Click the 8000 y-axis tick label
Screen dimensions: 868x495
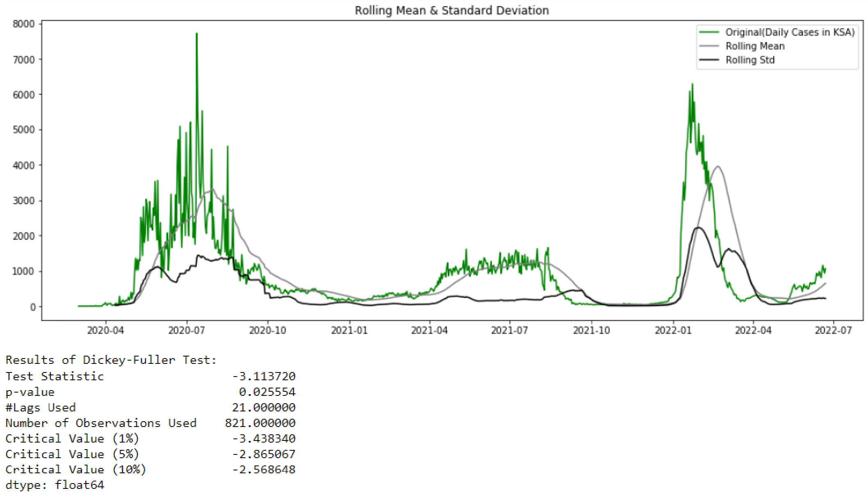24,24
